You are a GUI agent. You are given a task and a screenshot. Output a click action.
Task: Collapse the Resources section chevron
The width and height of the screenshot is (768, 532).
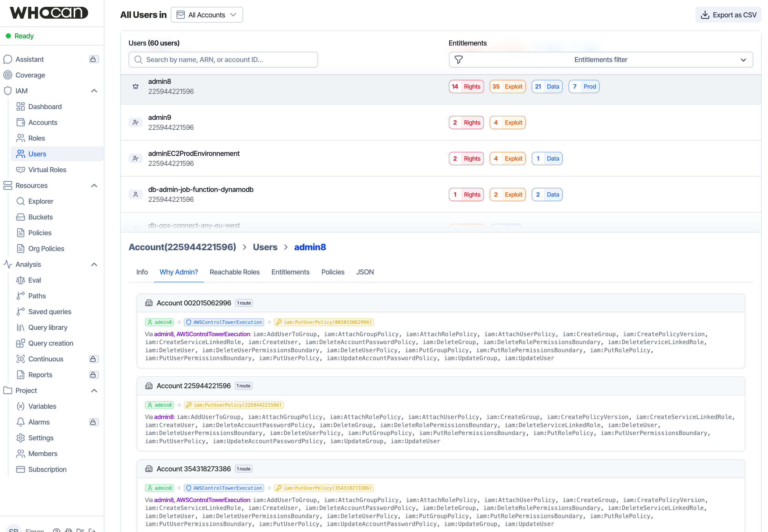coord(94,186)
